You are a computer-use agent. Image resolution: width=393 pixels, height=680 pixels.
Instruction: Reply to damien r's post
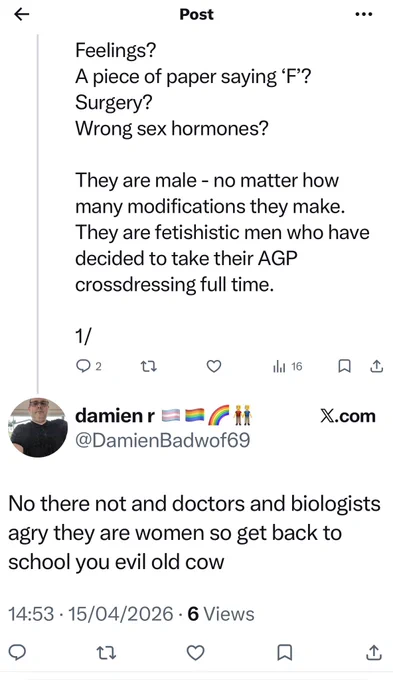(x=17, y=652)
